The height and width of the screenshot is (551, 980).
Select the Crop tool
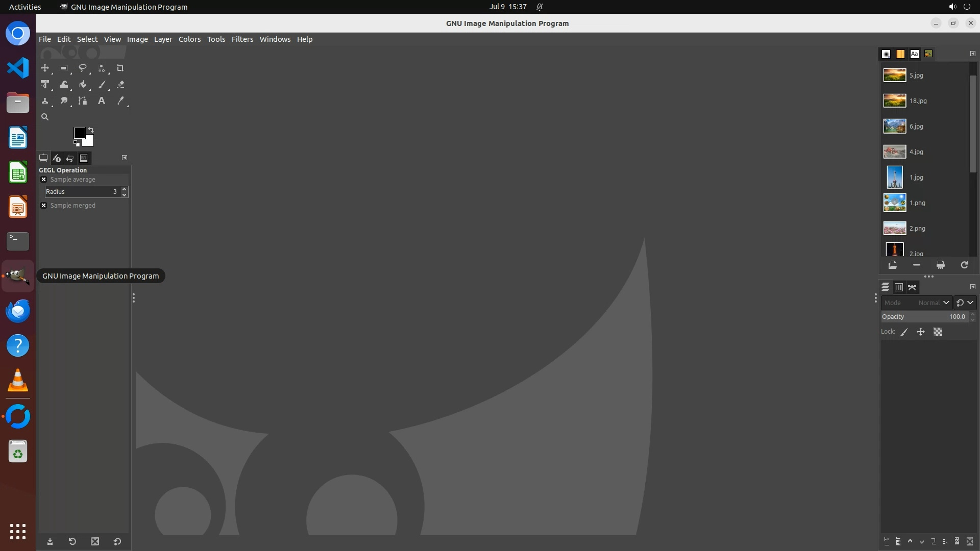(120, 68)
